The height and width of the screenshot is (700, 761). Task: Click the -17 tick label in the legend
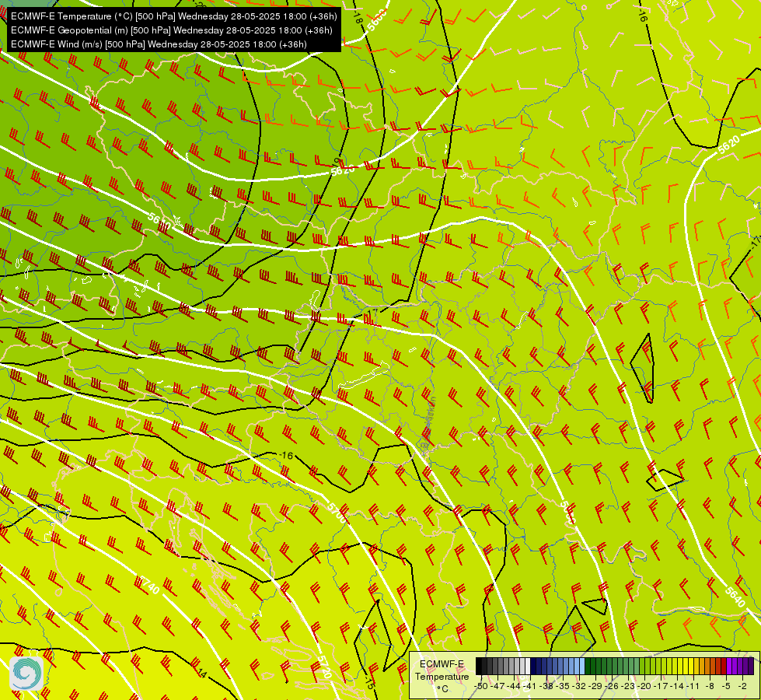[662, 686]
